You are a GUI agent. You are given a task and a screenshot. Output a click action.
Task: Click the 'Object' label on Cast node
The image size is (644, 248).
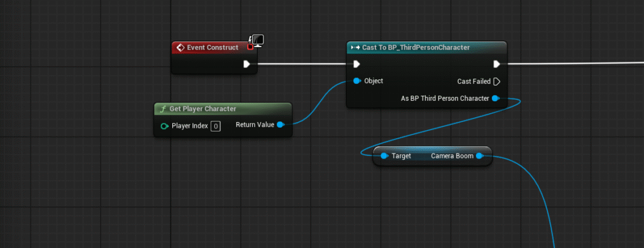click(x=374, y=81)
